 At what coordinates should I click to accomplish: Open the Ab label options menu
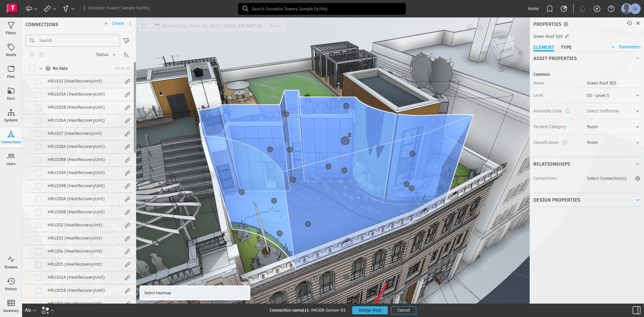click(30, 310)
